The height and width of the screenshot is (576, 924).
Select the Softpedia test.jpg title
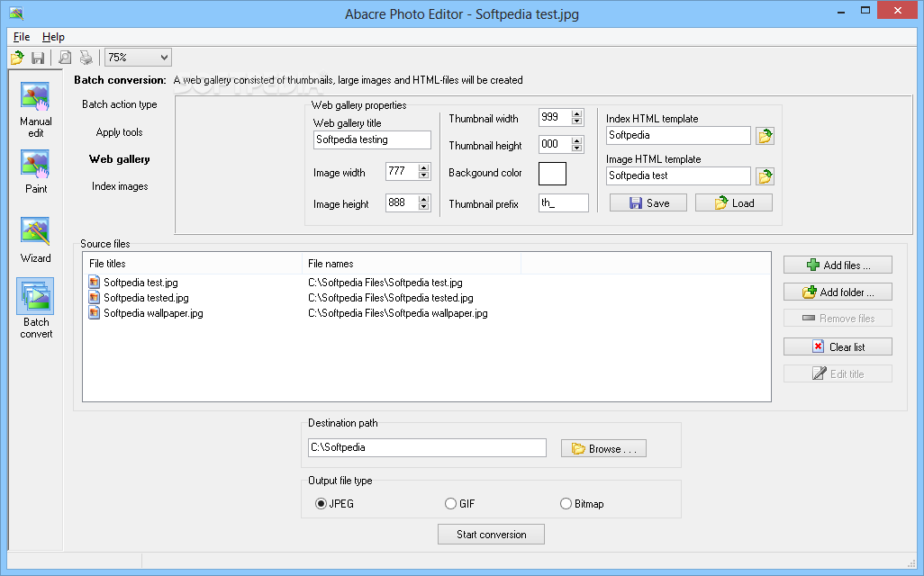point(140,282)
